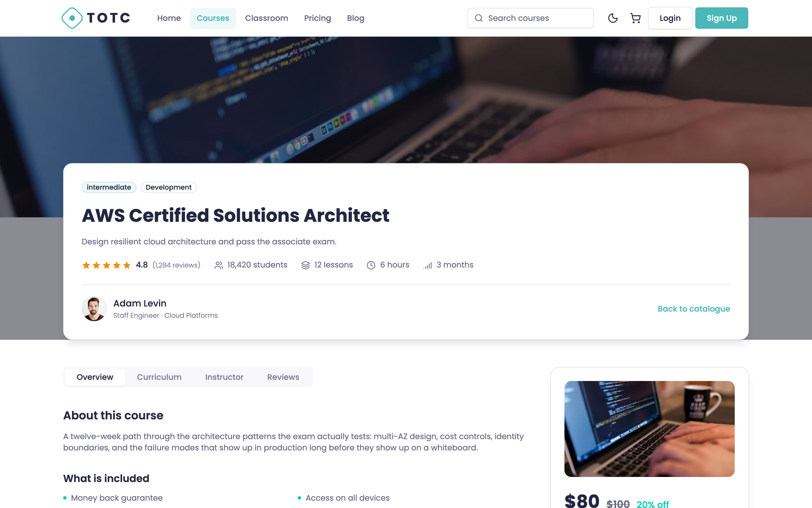Image resolution: width=812 pixels, height=508 pixels.
Task: Click the About this course heading
Action: click(113, 416)
